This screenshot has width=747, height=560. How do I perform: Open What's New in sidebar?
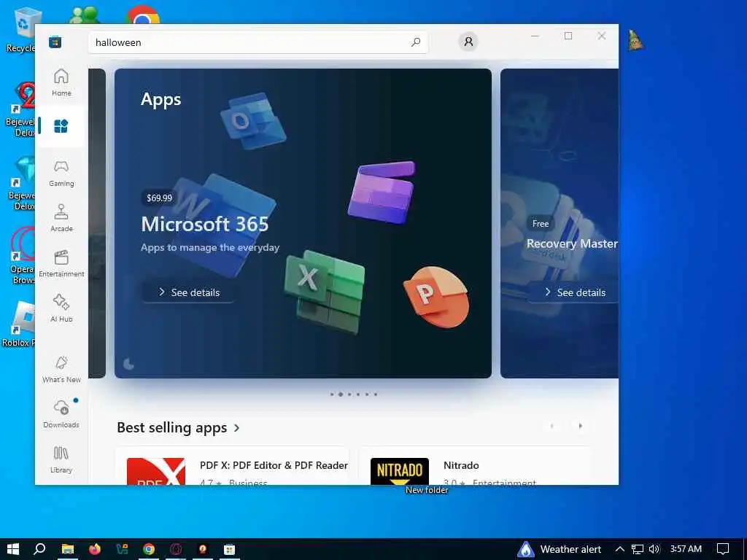pos(61,369)
